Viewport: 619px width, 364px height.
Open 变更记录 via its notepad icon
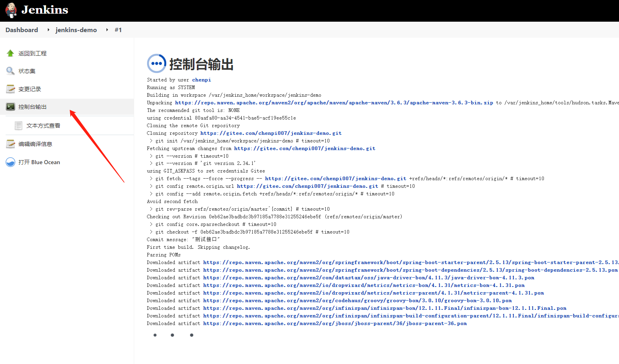point(10,89)
